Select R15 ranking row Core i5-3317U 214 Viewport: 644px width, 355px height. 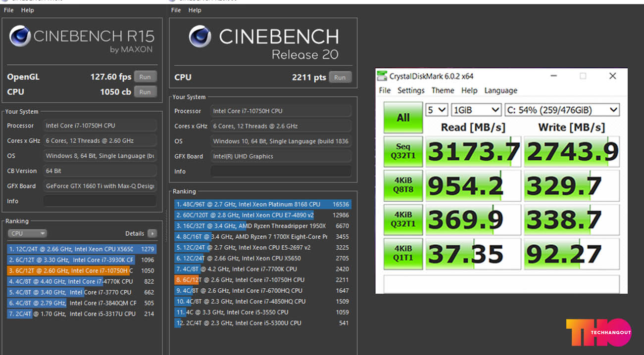(82, 314)
